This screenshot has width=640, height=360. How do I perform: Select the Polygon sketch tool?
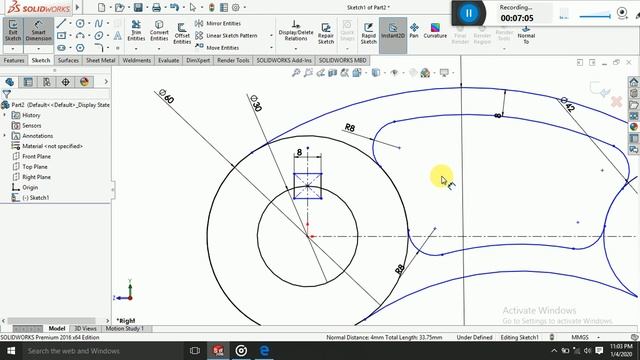point(80,48)
